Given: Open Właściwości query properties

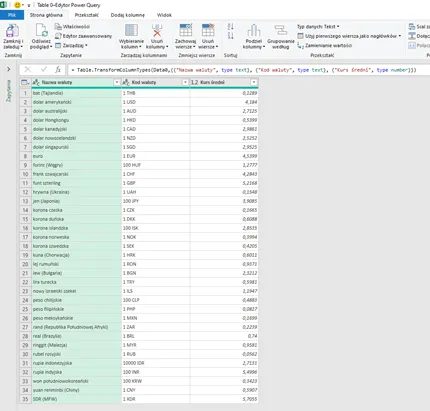Looking at the screenshot, I should click(72, 26).
